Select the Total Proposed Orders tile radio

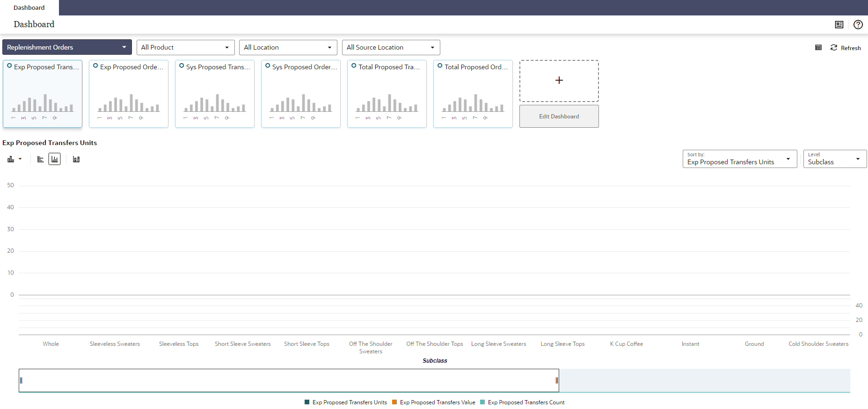(x=440, y=66)
